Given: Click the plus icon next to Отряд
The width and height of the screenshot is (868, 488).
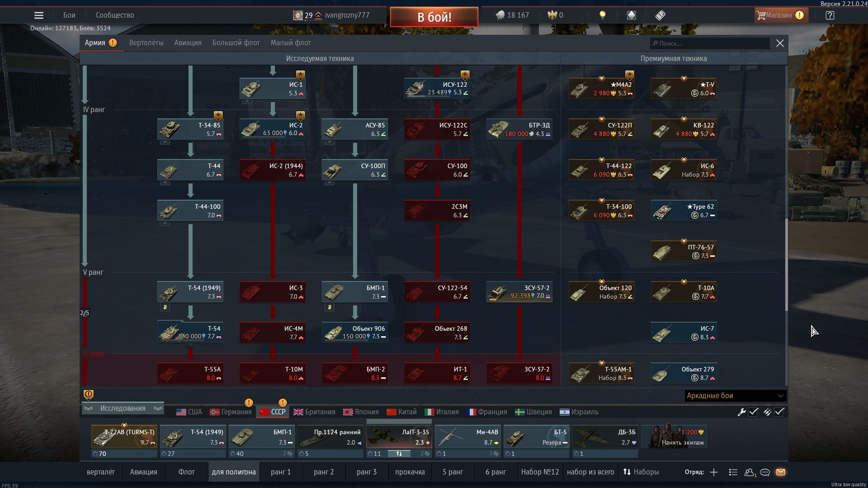Looking at the screenshot, I should tap(714, 472).
